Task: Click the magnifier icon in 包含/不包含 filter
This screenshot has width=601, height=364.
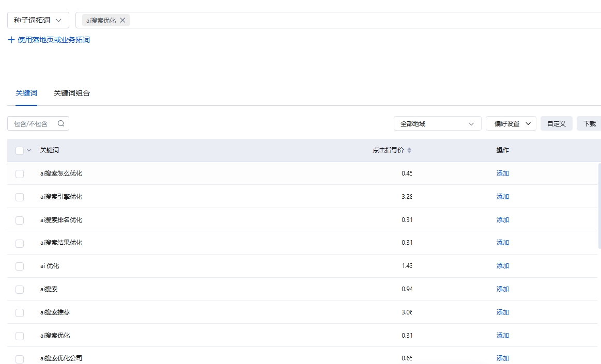Action: (61, 123)
